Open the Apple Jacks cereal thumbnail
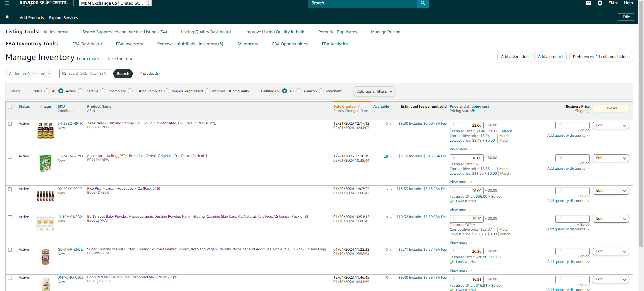Image resolution: width=644 pixels, height=291 pixels. (45, 163)
